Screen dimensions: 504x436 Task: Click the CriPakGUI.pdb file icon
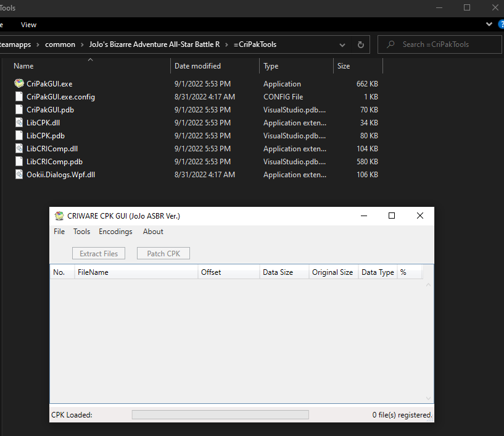(19, 109)
